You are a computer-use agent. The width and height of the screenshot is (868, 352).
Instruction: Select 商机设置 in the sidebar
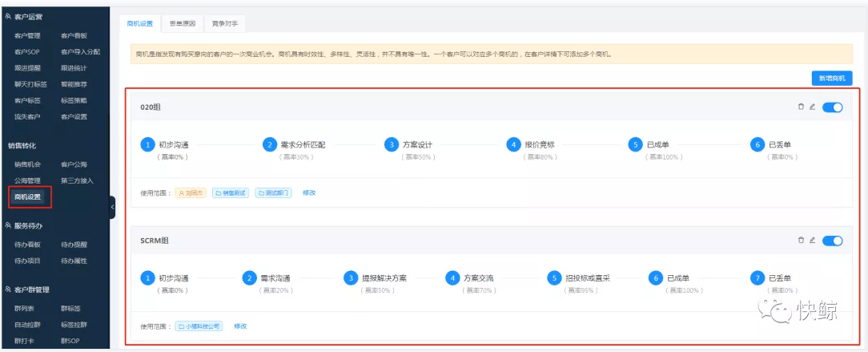click(x=28, y=196)
